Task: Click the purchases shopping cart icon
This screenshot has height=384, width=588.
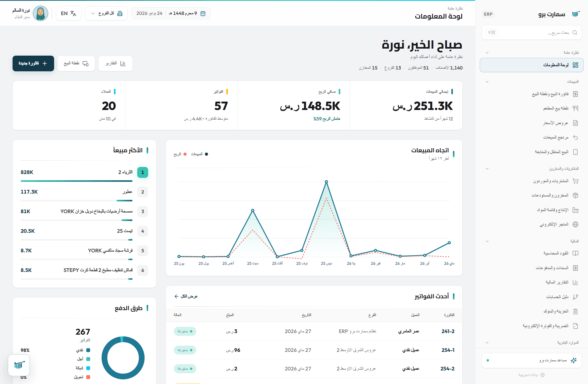Action: (x=575, y=181)
